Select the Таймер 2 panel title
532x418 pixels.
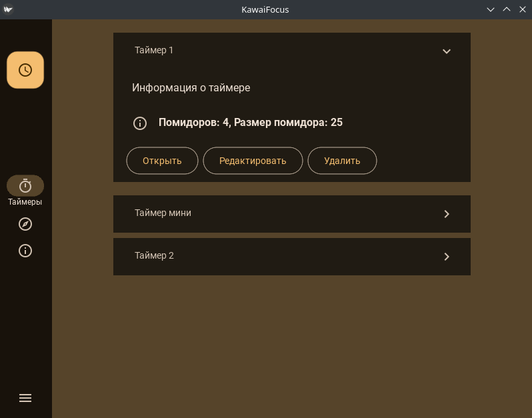(x=154, y=255)
